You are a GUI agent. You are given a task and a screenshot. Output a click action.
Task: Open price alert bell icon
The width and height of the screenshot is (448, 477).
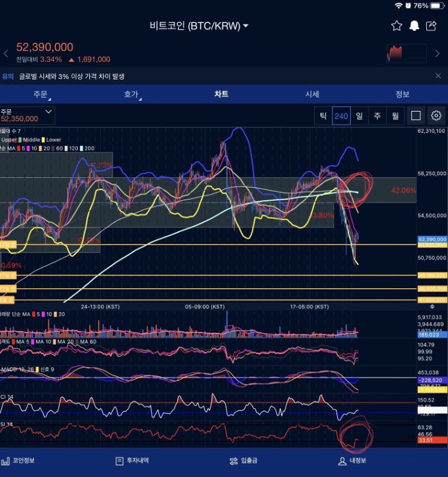(x=414, y=26)
